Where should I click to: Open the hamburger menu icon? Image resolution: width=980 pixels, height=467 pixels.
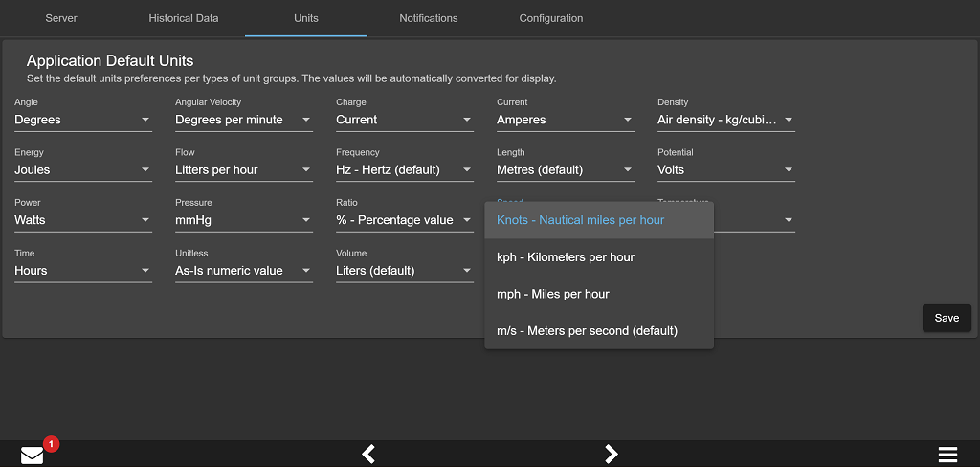coord(947,455)
